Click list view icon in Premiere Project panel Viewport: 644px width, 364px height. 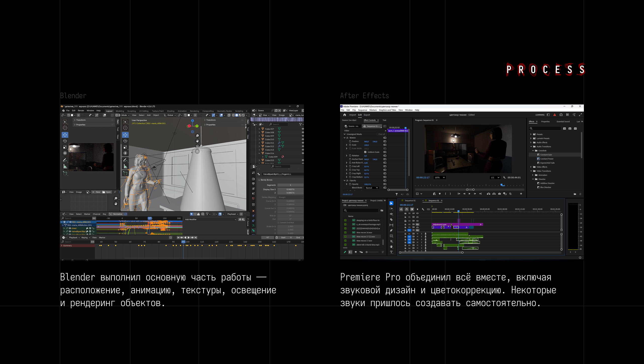click(350, 252)
